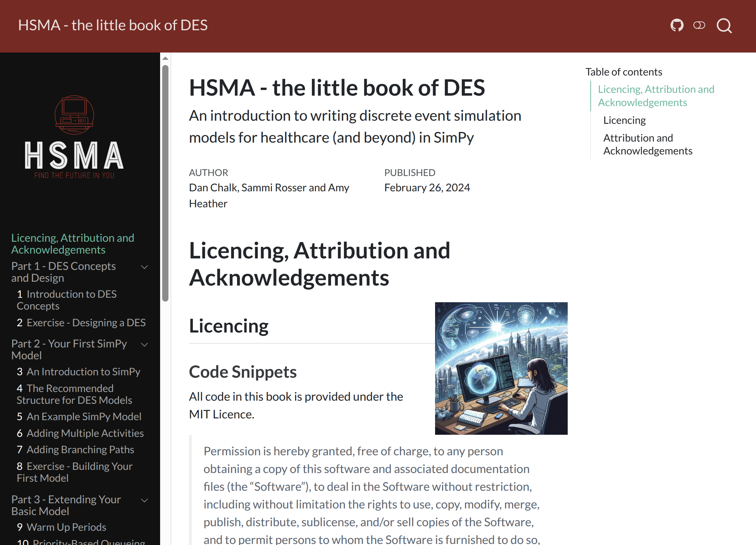
Task: Open the search magnifier icon
Action: tap(724, 26)
